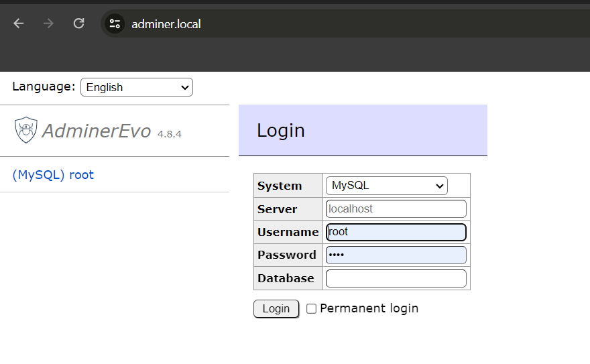The image size is (590, 364).
Task: Click the Server row label
Action: pos(278,209)
